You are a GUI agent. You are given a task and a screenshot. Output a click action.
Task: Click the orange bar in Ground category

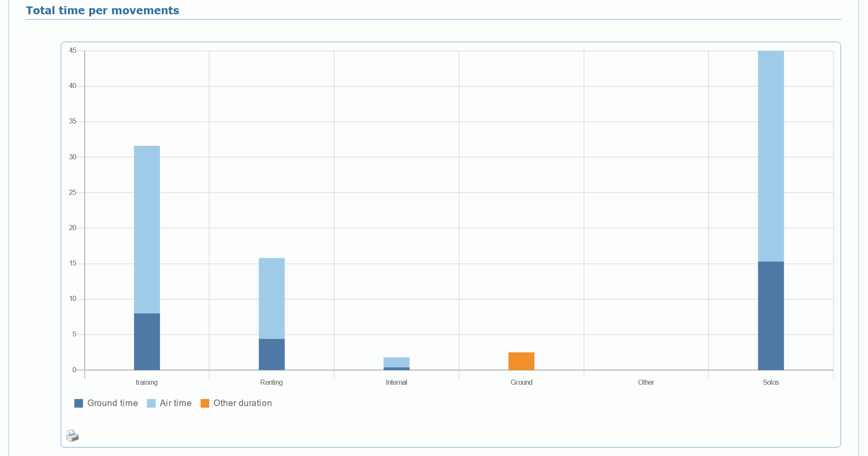point(521,361)
